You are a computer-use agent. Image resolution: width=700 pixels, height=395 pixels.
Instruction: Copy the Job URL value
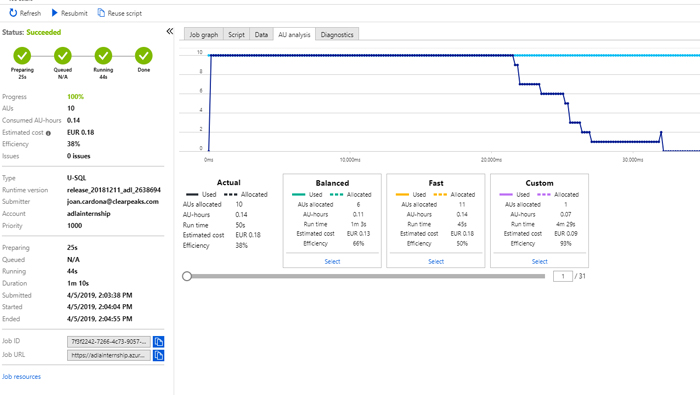coord(158,355)
